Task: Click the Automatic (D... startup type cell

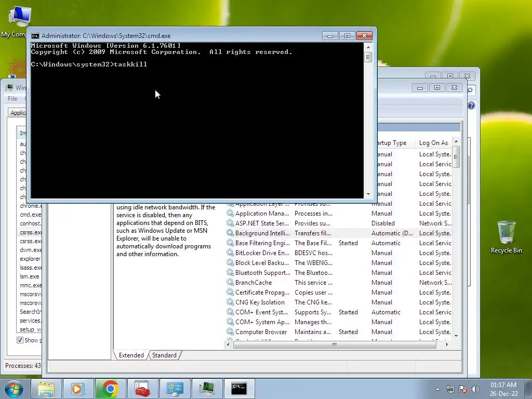Action: point(392,233)
